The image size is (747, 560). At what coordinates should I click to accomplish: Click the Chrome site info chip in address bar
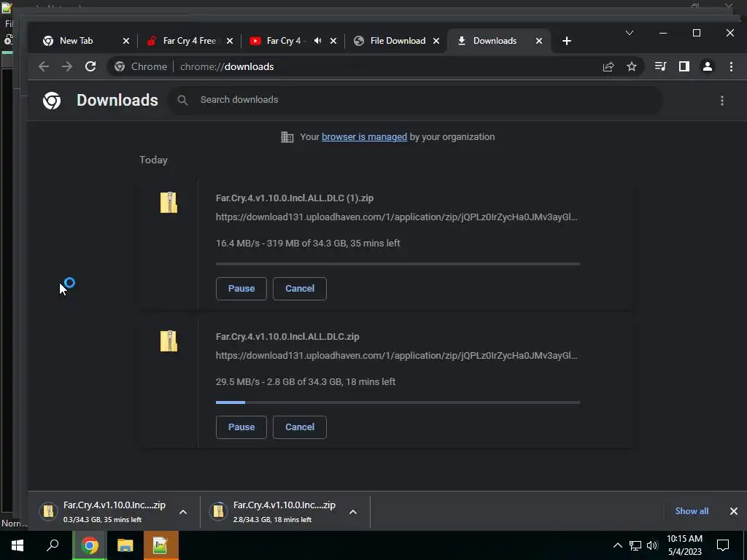coord(141,66)
